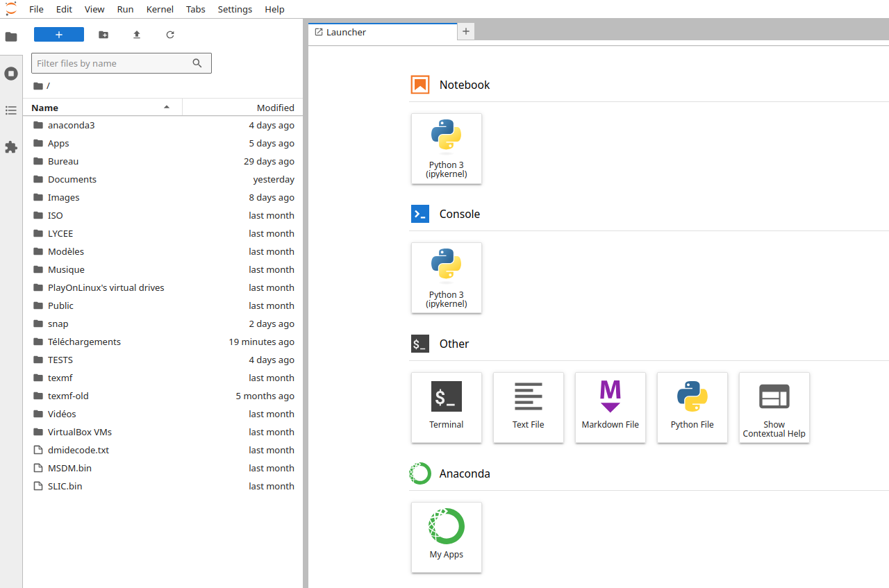
Task: Select the Vidéos folder
Action: [x=163, y=414]
